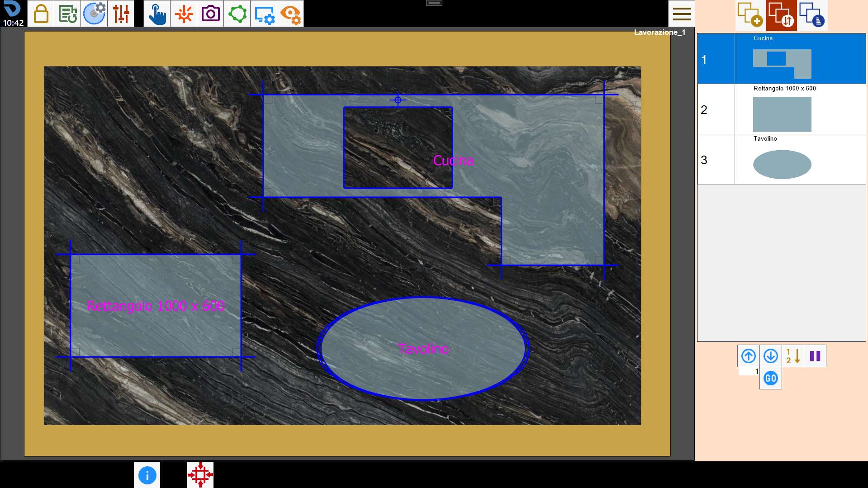The height and width of the screenshot is (488, 868).
Task: Click the position number input field
Action: [749, 371]
